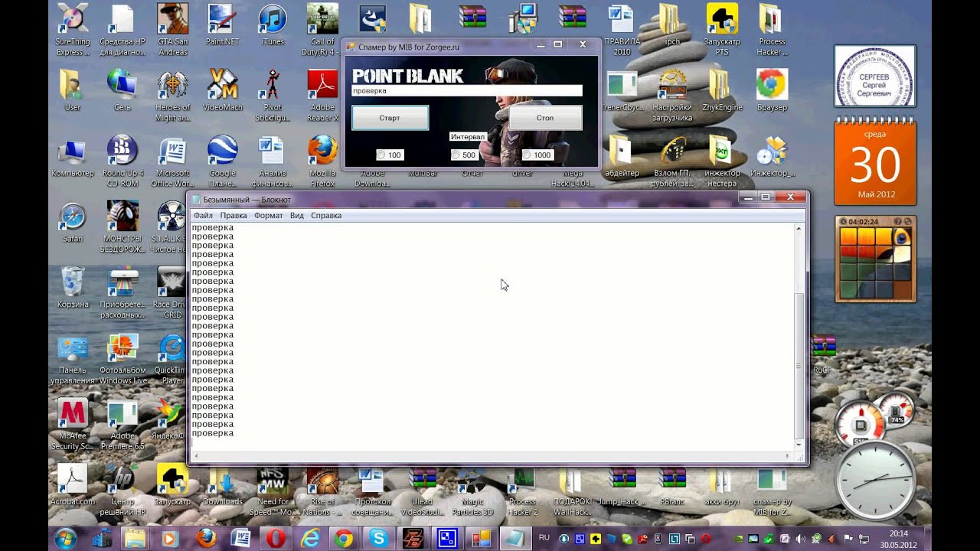Viewport: 980px width, 551px height.
Task: Select the Heroes of Might desktop shortcut
Action: pos(172,95)
